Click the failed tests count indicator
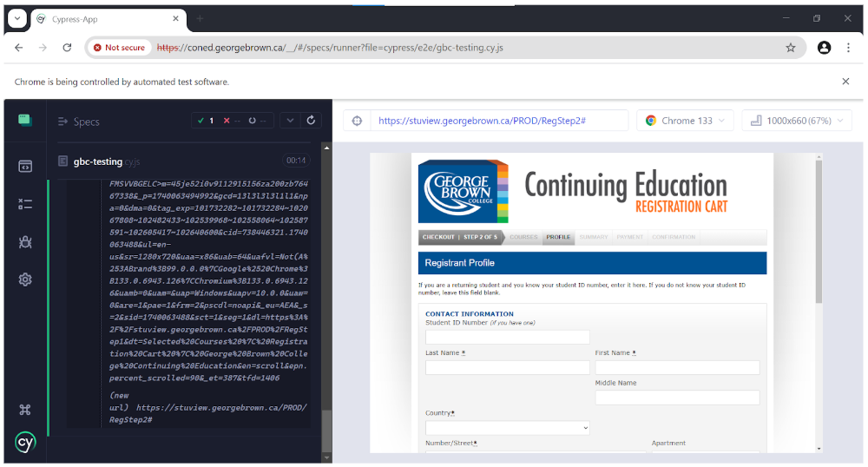 click(232, 121)
